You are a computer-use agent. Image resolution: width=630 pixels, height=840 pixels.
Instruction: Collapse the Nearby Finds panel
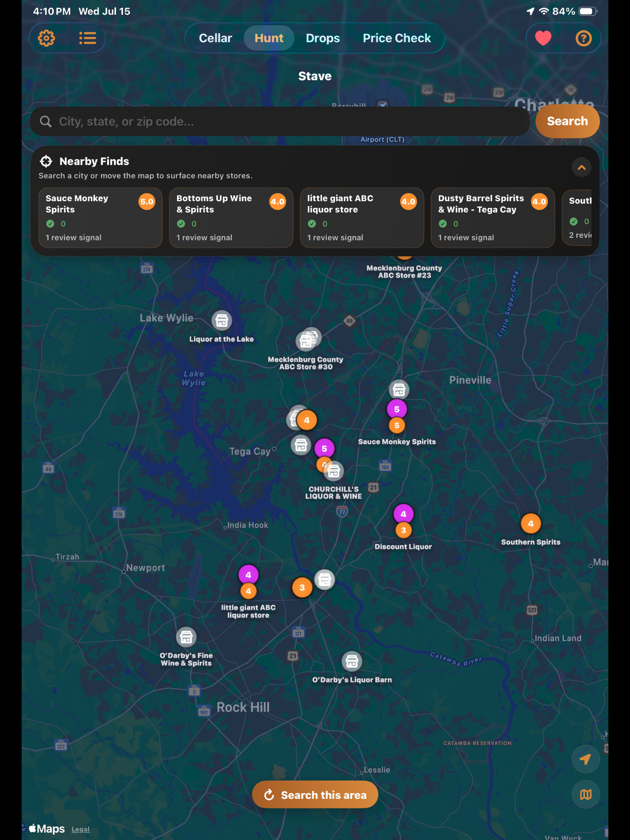point(581,168)
